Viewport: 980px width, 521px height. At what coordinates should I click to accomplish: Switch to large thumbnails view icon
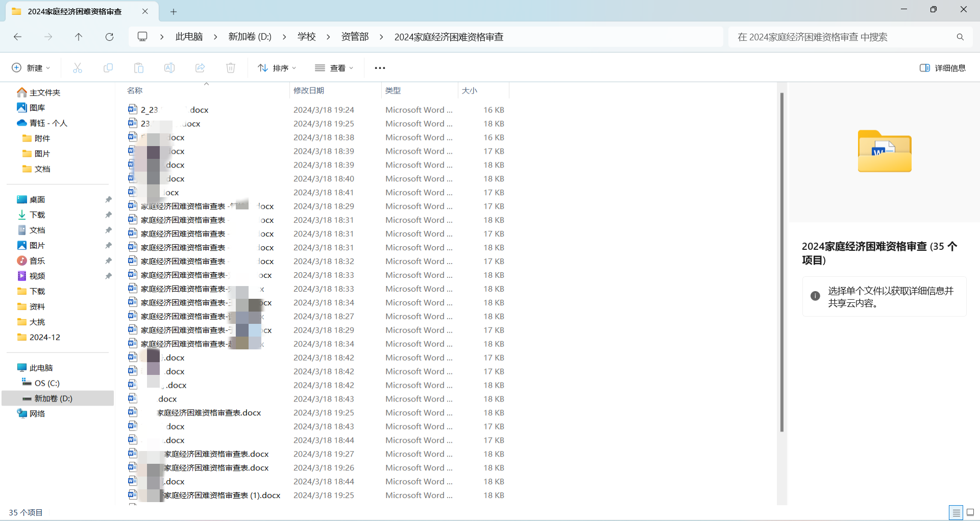point(970,512)
